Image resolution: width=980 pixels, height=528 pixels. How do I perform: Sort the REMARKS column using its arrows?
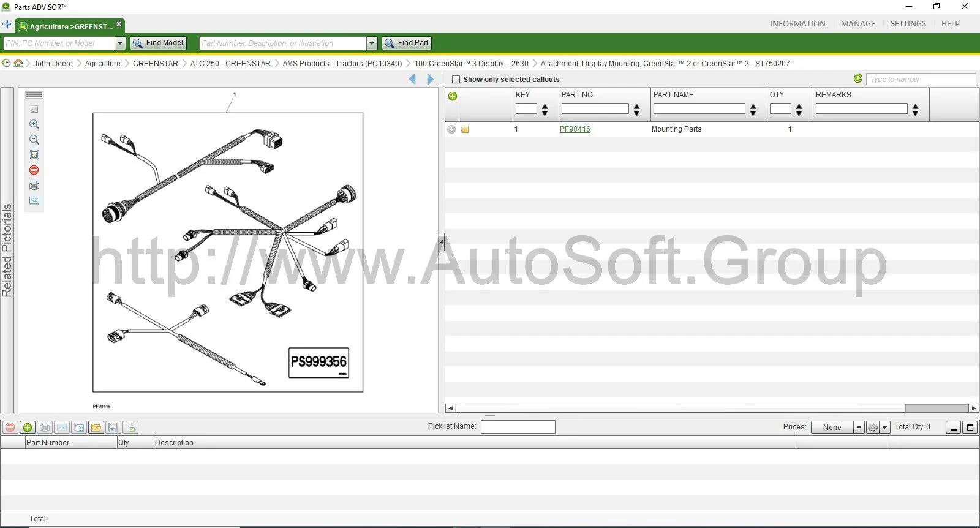916,110
